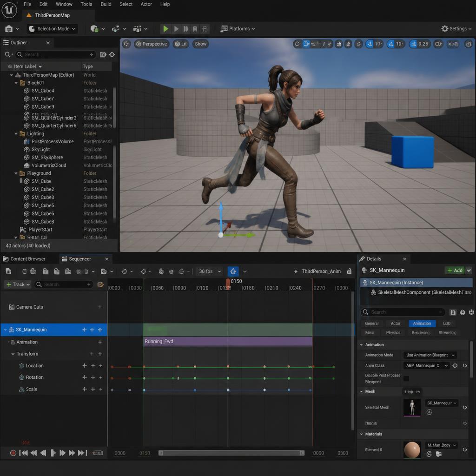Image resolution: width=476 pixels, height=476 pixels.
Task: Open the 30 fps frame rate dropdown
Action: click(210, 271)
